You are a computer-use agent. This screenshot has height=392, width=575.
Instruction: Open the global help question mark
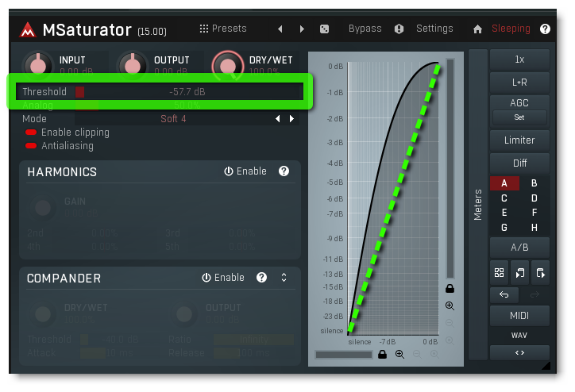tap(545, 29)
